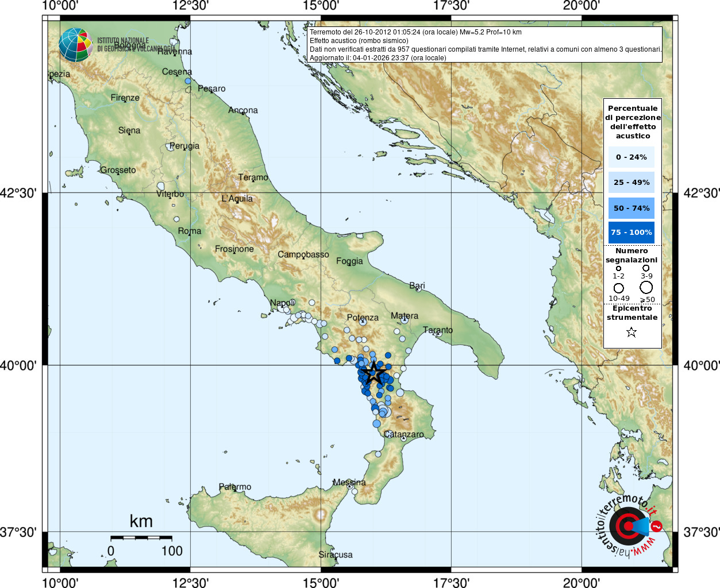Viewport: 720px width, 588px height.
Task: Click the Roma city label
Action: (190, 231)
